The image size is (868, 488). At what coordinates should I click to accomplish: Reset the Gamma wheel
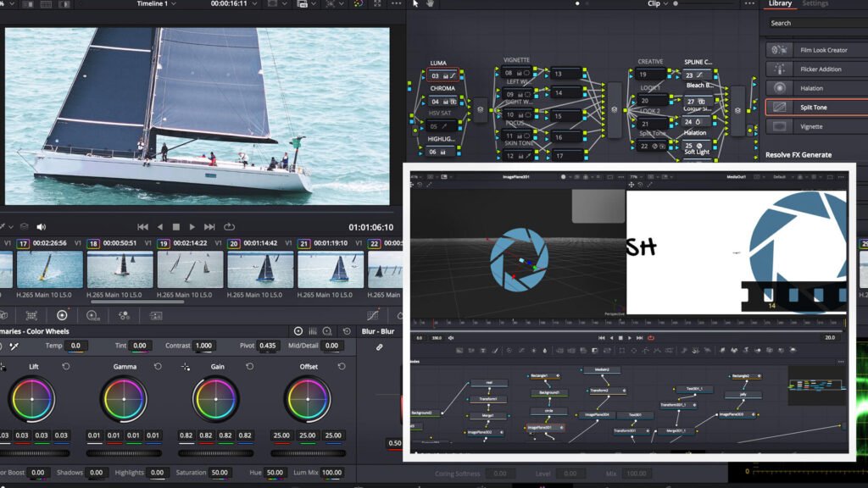[x=158, y=366]
